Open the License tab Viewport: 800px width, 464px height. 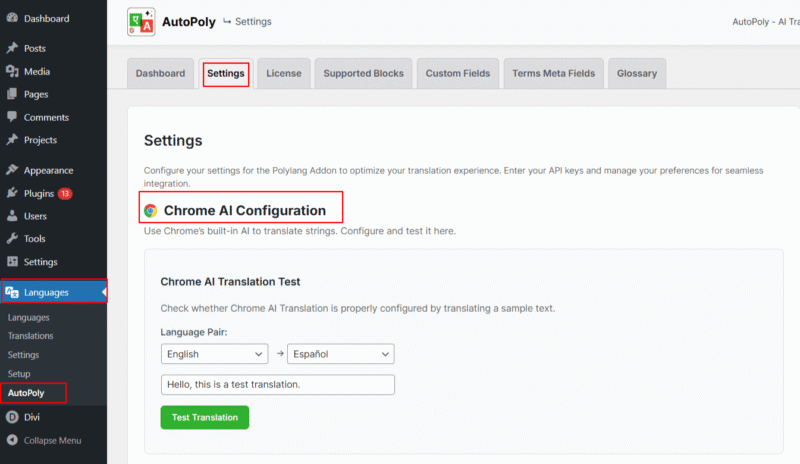click(284, 74)
